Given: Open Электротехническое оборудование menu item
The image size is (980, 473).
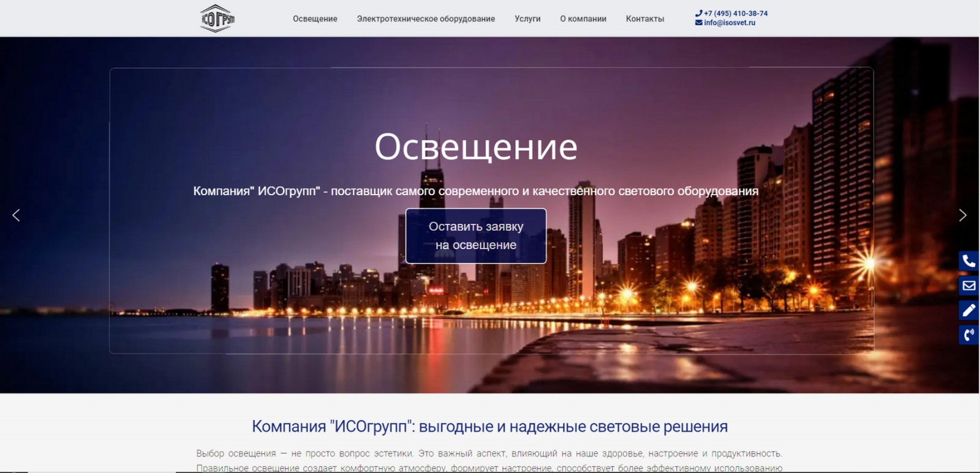Looking at the screenshot, I should [x=426, y=19].
